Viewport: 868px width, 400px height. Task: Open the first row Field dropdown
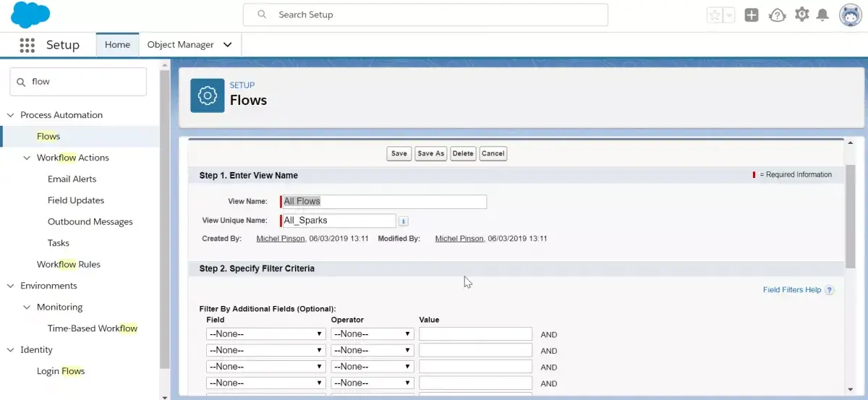(265, 334)
